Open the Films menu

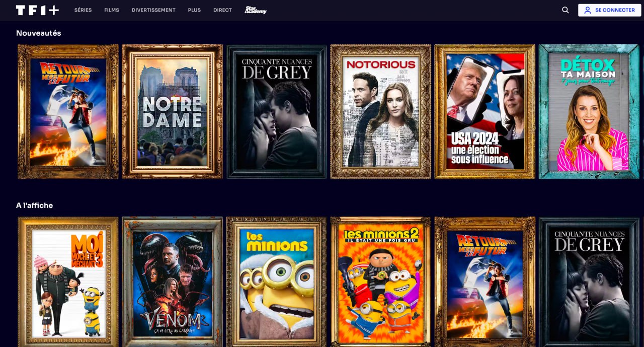coord(112,10)
